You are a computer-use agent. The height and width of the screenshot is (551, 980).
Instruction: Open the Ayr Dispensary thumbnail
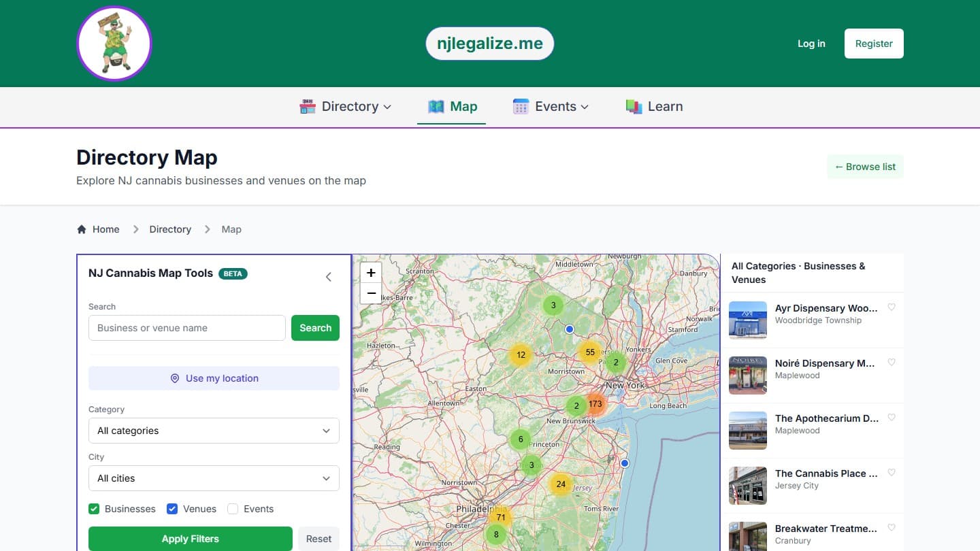click(748, 320)
